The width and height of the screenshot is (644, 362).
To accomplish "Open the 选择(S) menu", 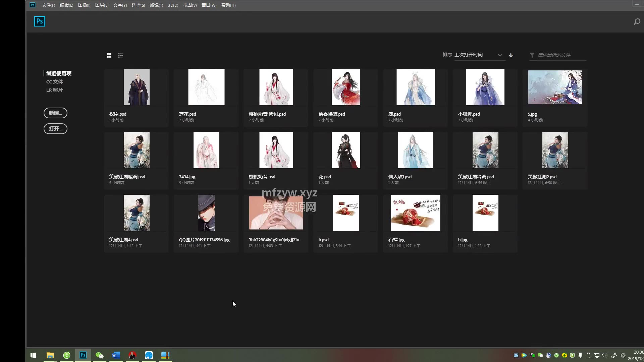I will (x=138, y=5).
